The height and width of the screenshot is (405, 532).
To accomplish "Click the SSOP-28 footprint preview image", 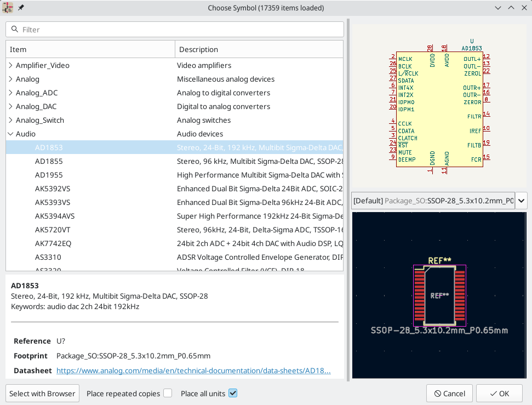I will pyautogui.click(x=438, y=296).
